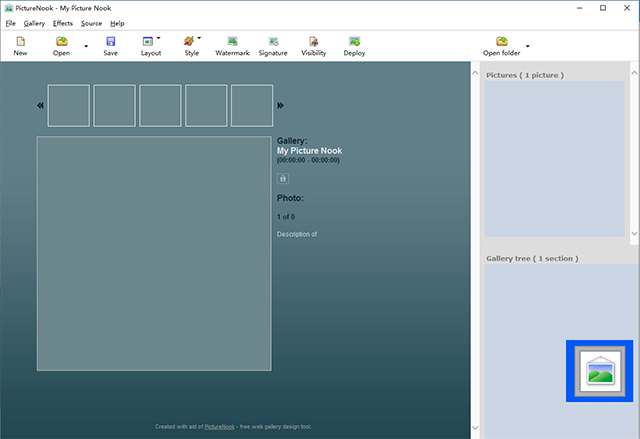This screenshot has height=439, width=640.
Task: Expand the Style dropdown
Action: pos(199,38)
